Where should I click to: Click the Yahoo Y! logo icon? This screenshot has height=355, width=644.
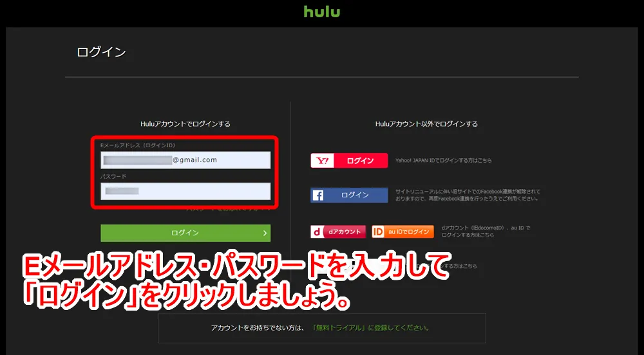click(x=323, y=161)
